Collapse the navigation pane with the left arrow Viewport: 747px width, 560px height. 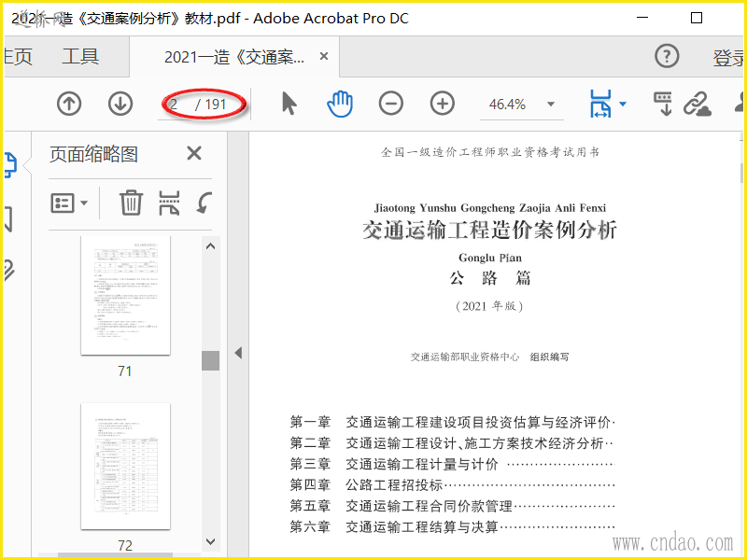point(238,353)
